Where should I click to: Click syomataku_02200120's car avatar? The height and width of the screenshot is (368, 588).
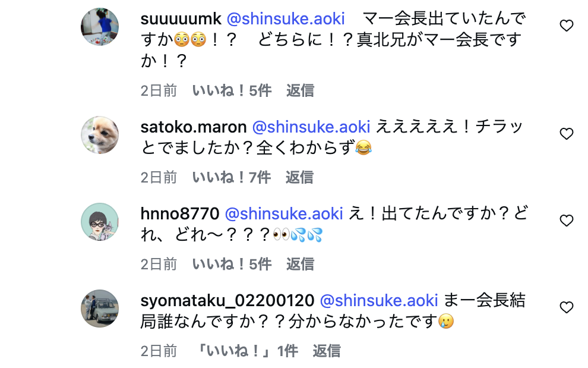[x=100, y=309]
